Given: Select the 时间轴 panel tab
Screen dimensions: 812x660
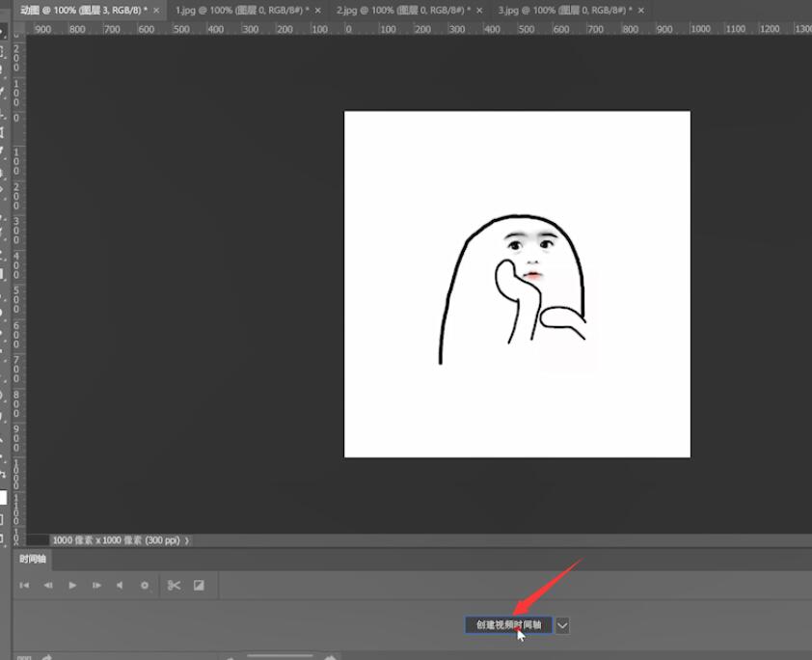Looking at the screenshot, I should tap(33, 559).
